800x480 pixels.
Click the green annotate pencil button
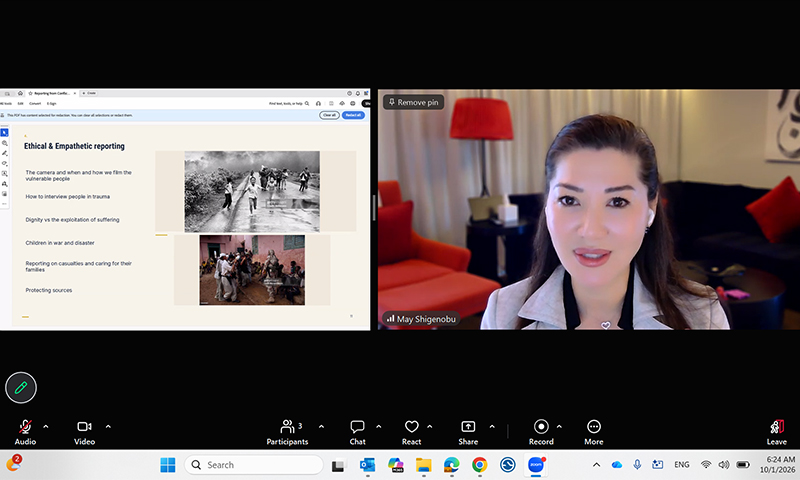click(21, 388)
